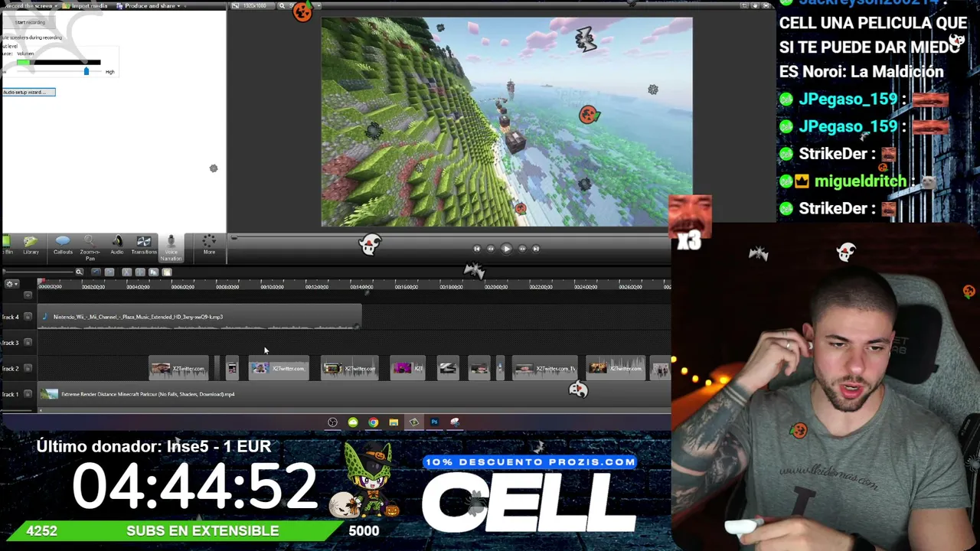Open File Explorer from the taskbar
Screen dimensions: 980x551
point(394,422)
